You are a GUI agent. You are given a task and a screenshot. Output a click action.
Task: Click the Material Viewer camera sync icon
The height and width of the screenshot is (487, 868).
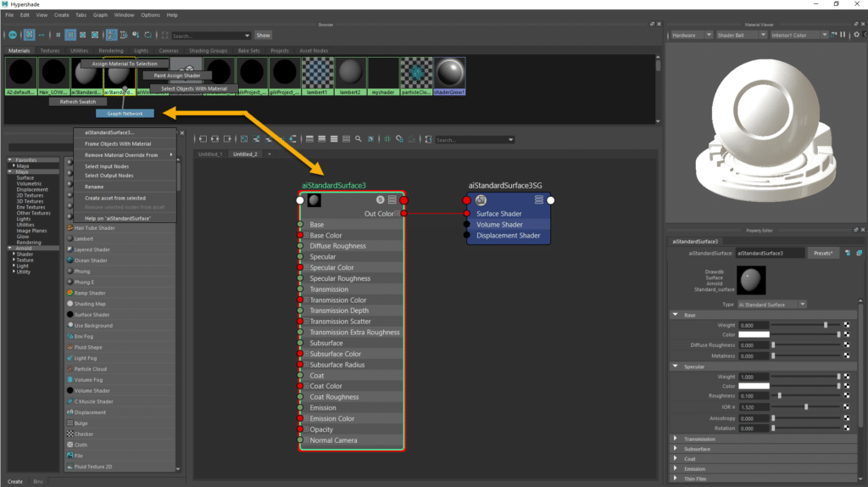click(x=834, y=35)
